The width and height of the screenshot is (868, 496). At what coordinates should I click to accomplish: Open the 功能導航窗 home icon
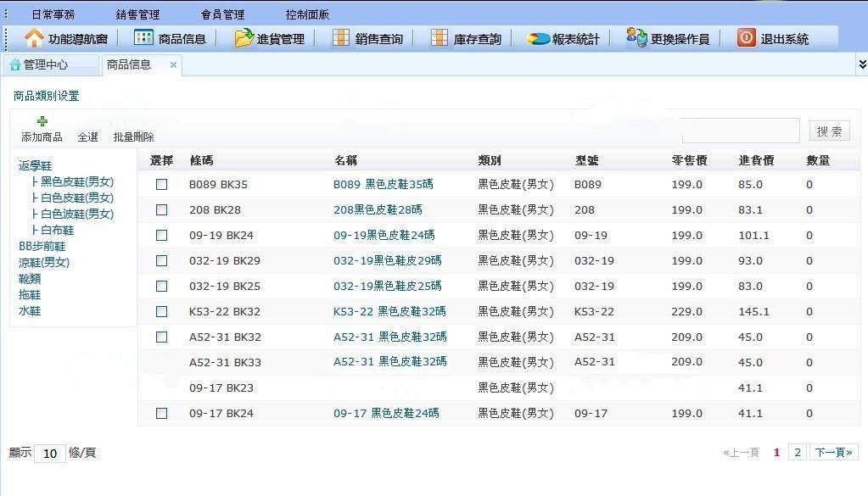click(34, 38)
